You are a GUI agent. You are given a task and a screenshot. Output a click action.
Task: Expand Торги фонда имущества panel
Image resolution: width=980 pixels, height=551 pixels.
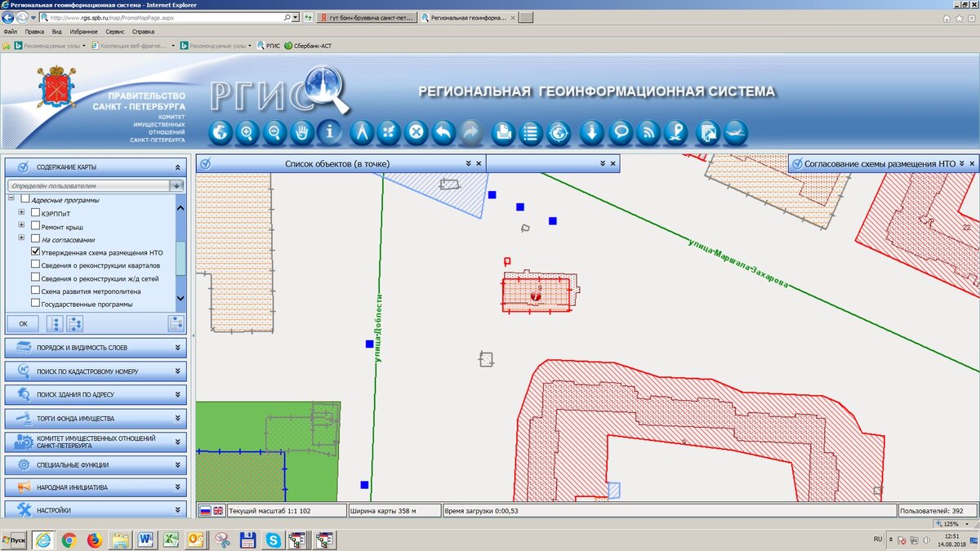pos(96,418)
